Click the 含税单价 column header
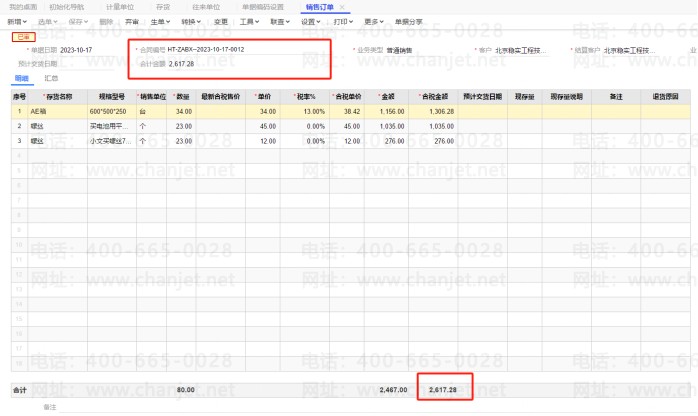Image resolution: width=698 pixels, height=416 pixels. coord(347,97)
